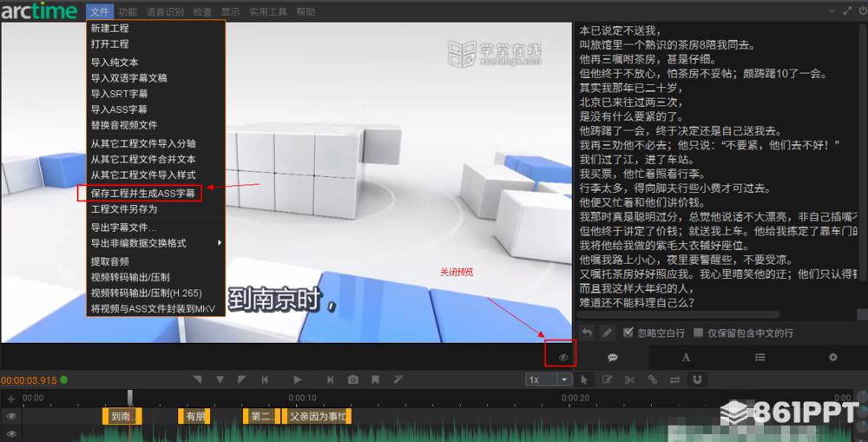Screen dimensions: 868x442
Task: Toggle the first track's eye visibility icon
Action: 11,416
